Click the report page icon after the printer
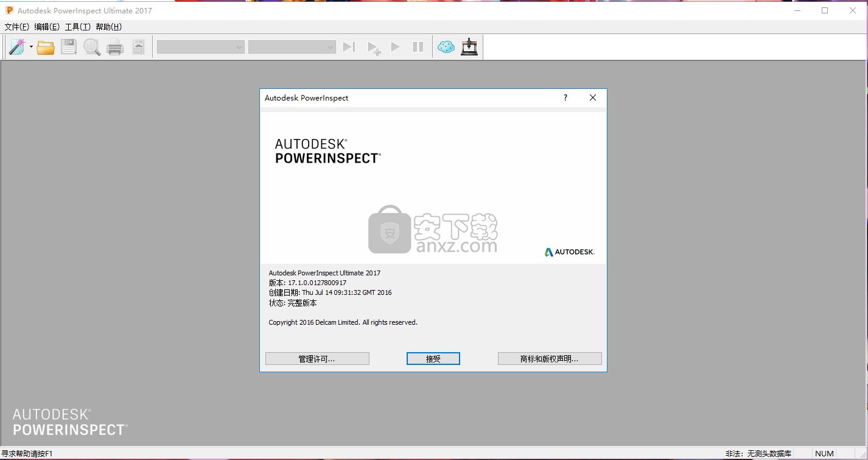The image size is (868, 460). 138,47
